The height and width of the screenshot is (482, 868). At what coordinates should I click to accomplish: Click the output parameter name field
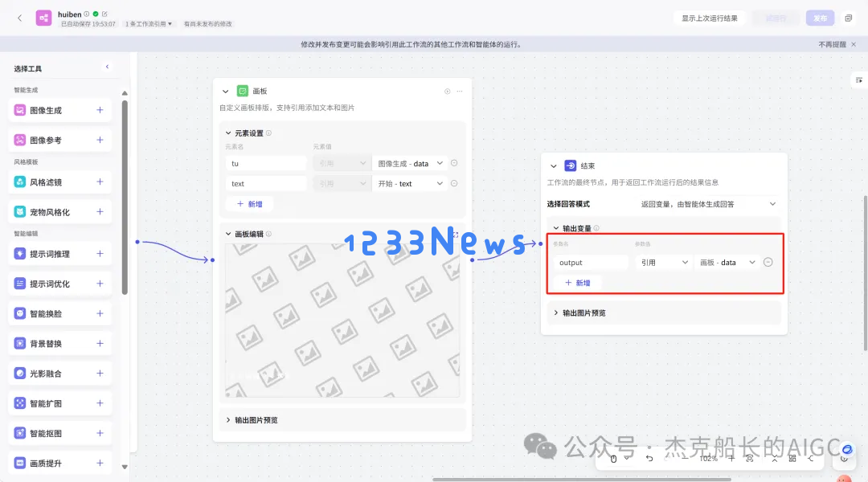tap(591, 263)
